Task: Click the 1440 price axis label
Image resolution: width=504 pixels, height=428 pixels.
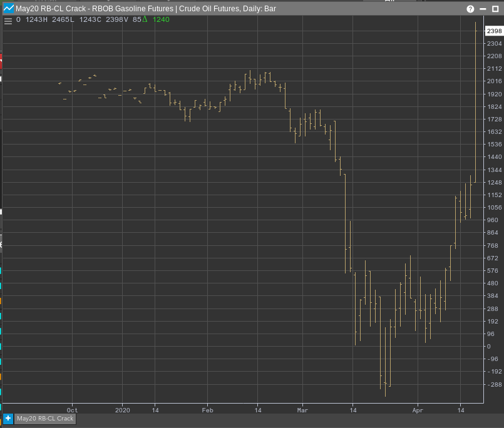Action: tap(494, 157)
